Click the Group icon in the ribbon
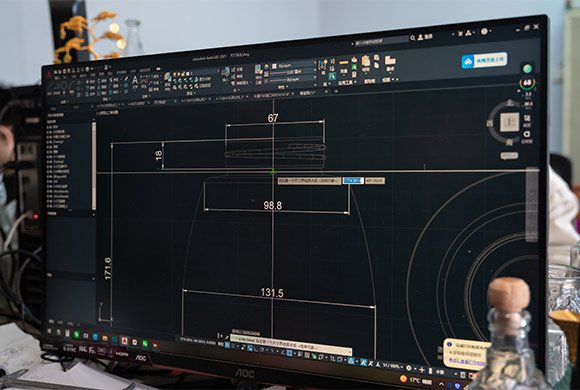This screenshot has width=580, height=390. coord(323,65)
